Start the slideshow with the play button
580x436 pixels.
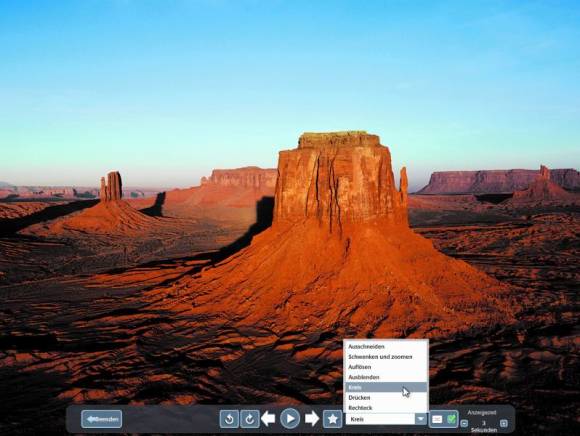coord(290,419)
